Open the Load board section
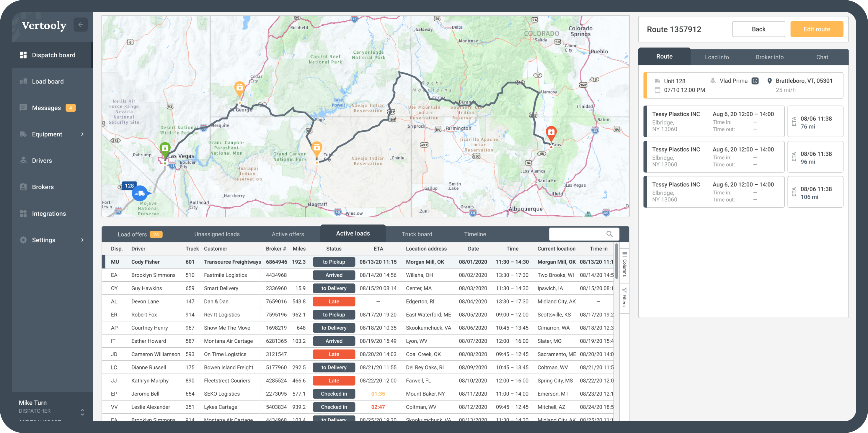The width and height of the screenshot is (868, 433). pyautogui.click(x=48, y=81)
